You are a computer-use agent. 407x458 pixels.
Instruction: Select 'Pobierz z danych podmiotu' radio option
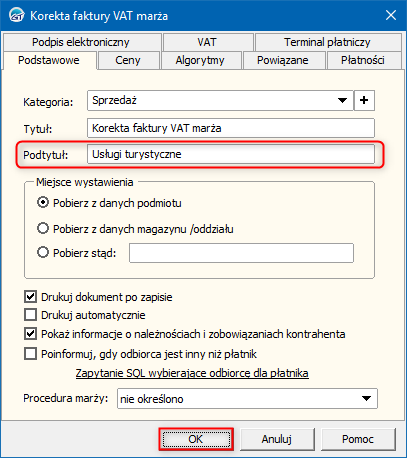[x=43, y=203]
